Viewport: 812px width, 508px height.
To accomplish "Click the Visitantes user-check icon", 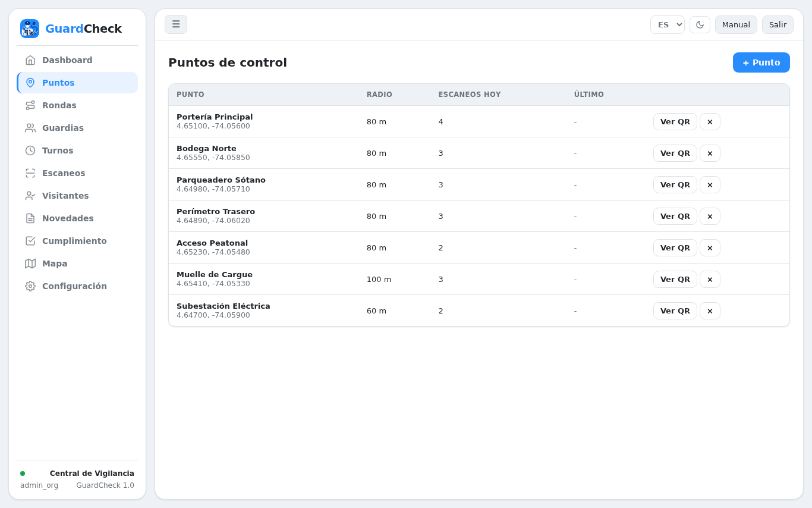I will 30,196.
